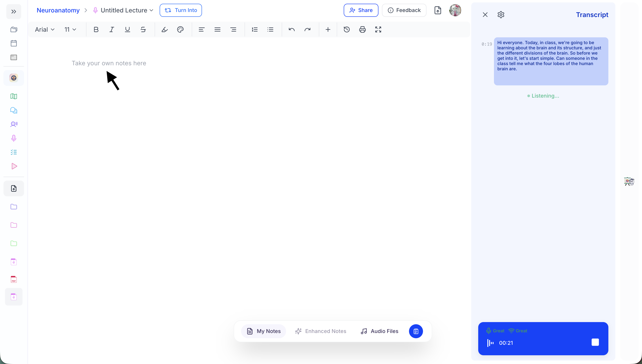The image size is (642, 364).
Task: Print the note using printer icon
Action: [362, 29]
